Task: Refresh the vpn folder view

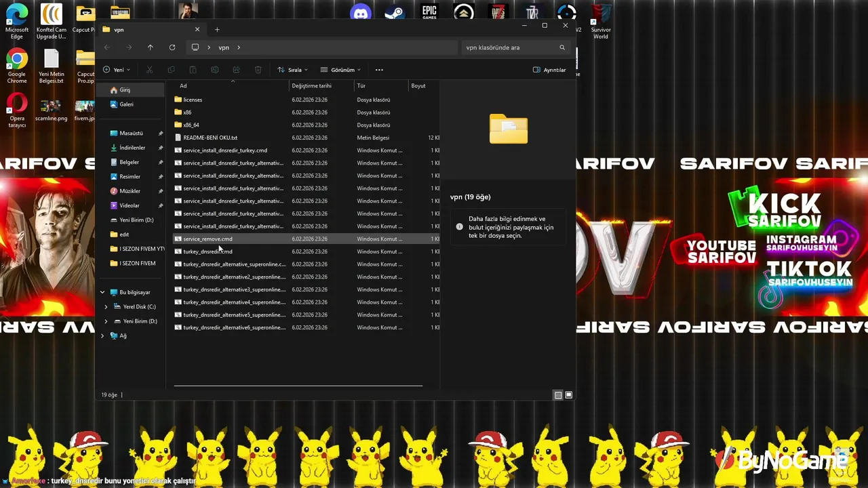Action: (172, 47)
